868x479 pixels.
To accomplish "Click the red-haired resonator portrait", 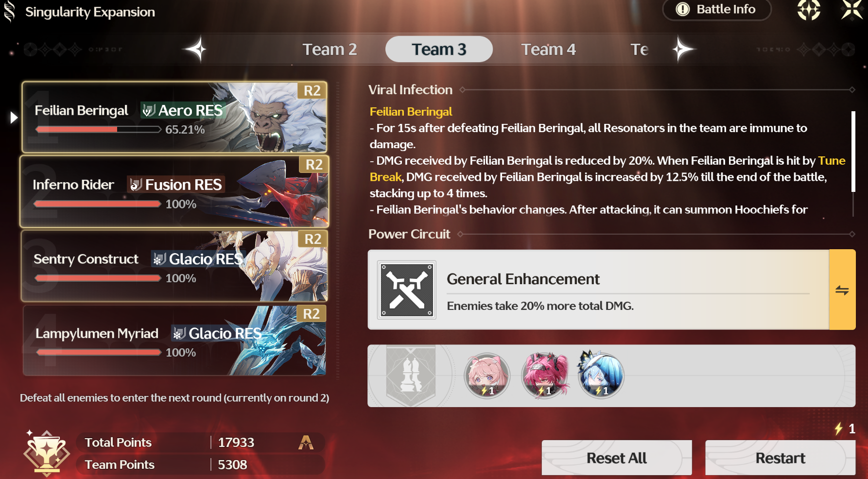I will pos(544,376).
